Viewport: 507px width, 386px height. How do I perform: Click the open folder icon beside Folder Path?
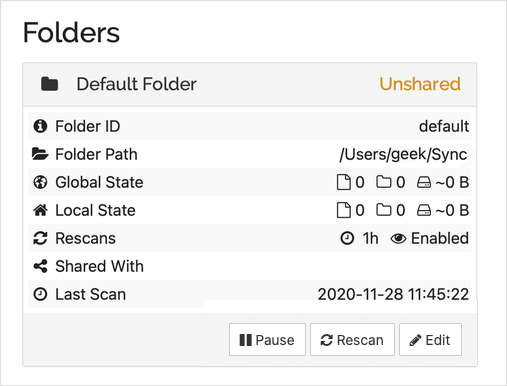[x=40, y=154]
